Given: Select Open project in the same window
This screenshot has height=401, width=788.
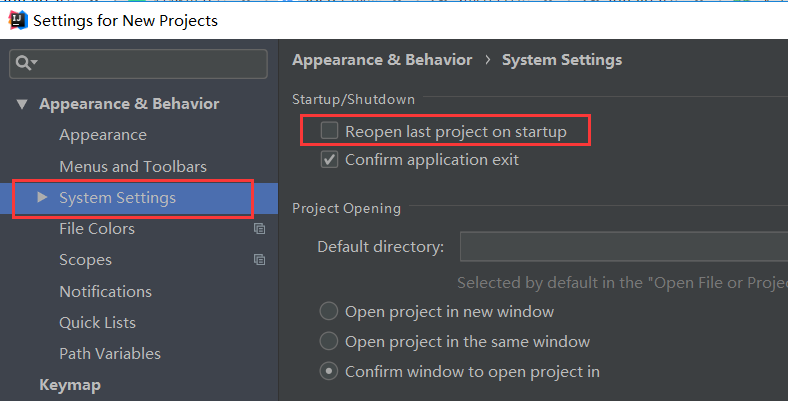Looking at the screenshot, I should (328, 341).
